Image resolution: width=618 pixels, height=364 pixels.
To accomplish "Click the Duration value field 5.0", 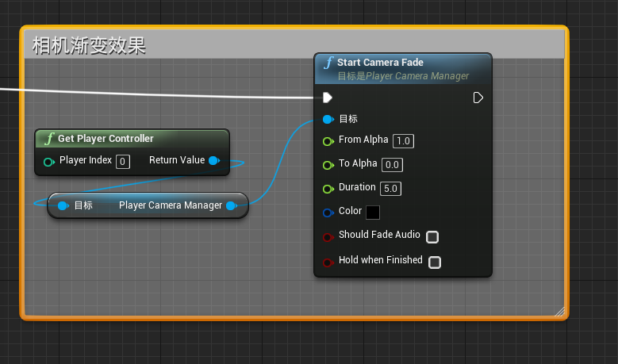I will (390, 189).
